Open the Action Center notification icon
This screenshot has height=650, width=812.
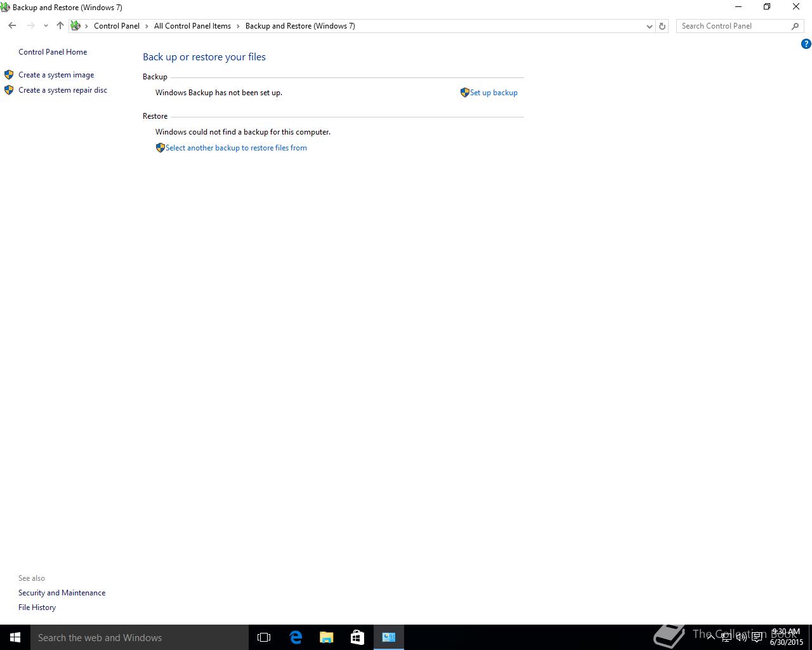757,637
